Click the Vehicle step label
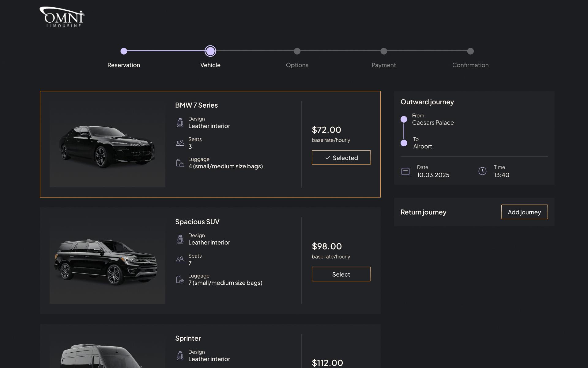Screen dimensions: 588x368 210,65
